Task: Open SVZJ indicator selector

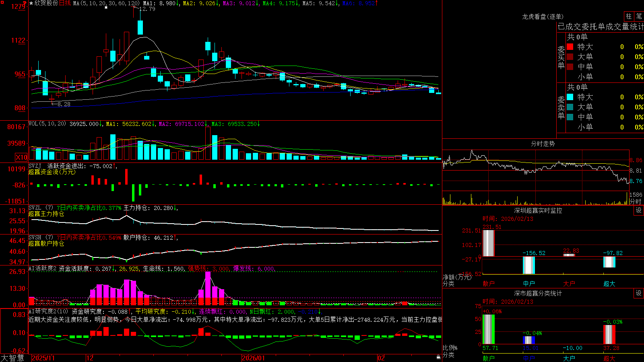Action: pyautogui.click(x=35, y=166)
